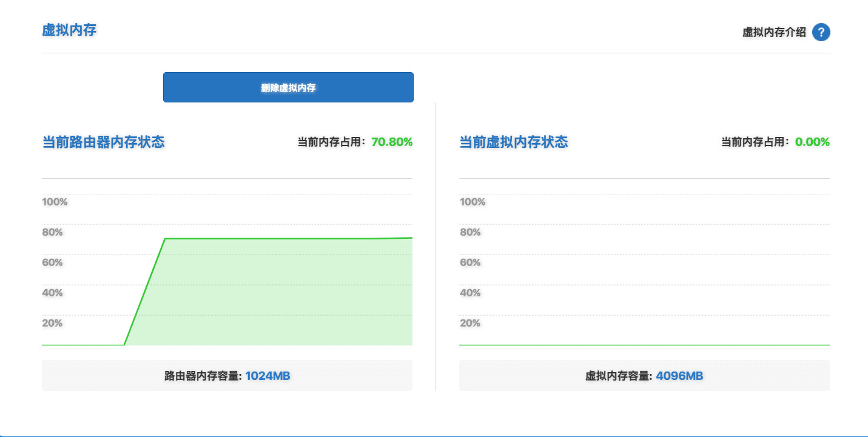Click the 70.80% memory usage value
Viewport: 868px width, 437px height.
point(392,142)
